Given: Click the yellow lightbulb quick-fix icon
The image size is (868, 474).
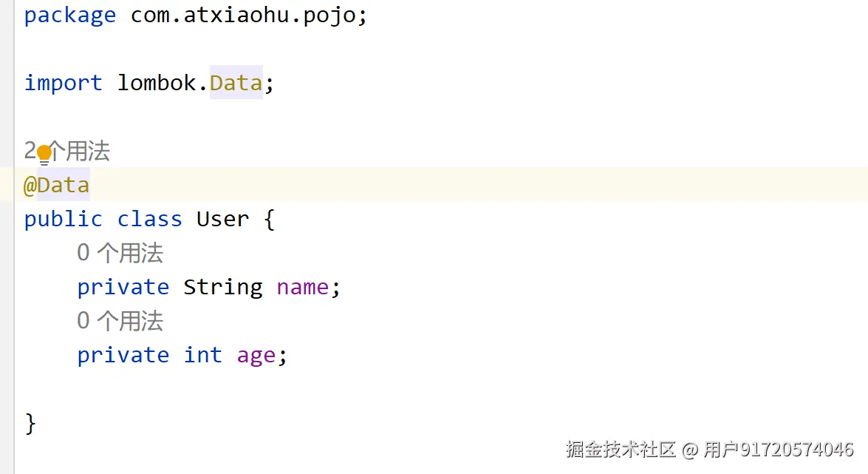Looking at the screenshot, I should (x=44, y=154).
